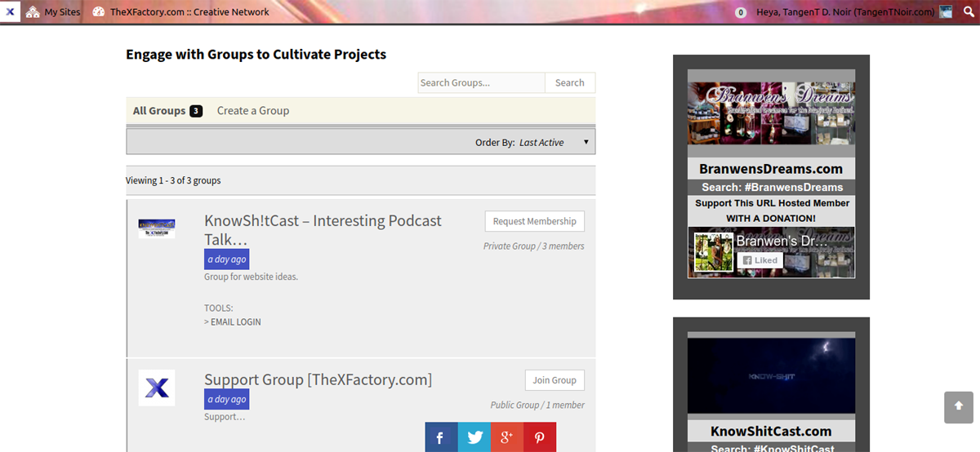Image resolution: width=980 pixels, height=452 pixels.
Task: Click the scroll-to-top arrow button
Action: pos(959,407)
